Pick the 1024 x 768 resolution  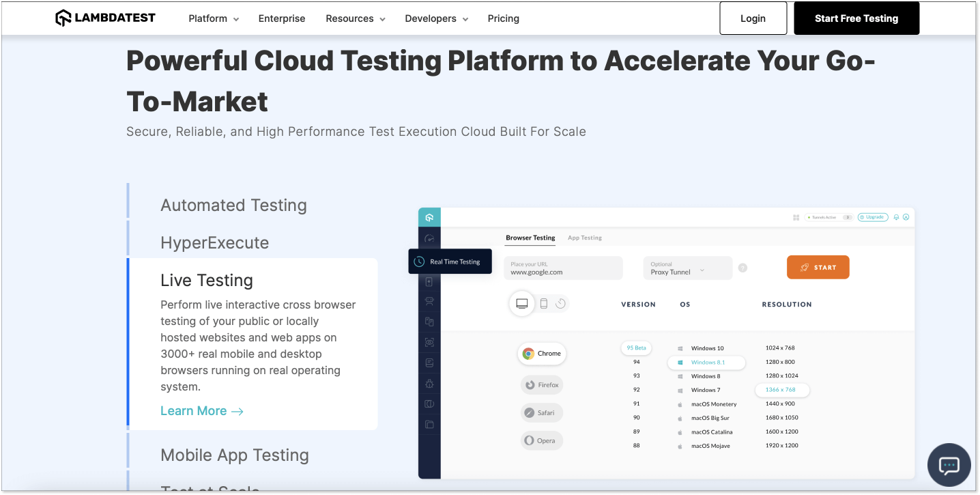780,348
